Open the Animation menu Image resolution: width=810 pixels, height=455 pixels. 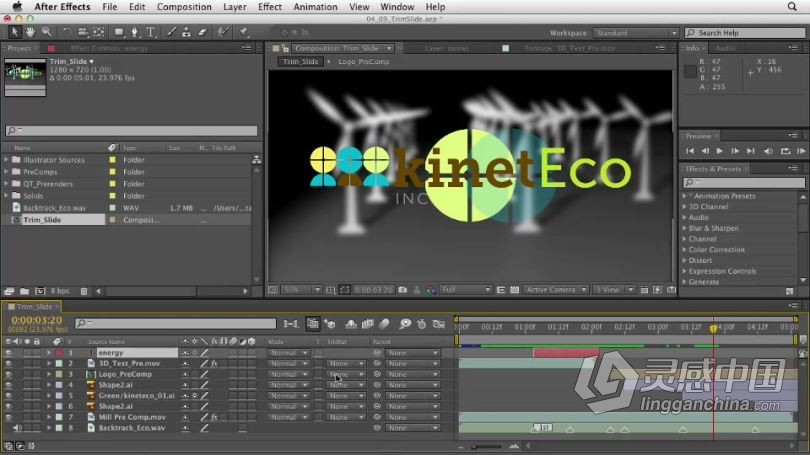coord(315,7)
